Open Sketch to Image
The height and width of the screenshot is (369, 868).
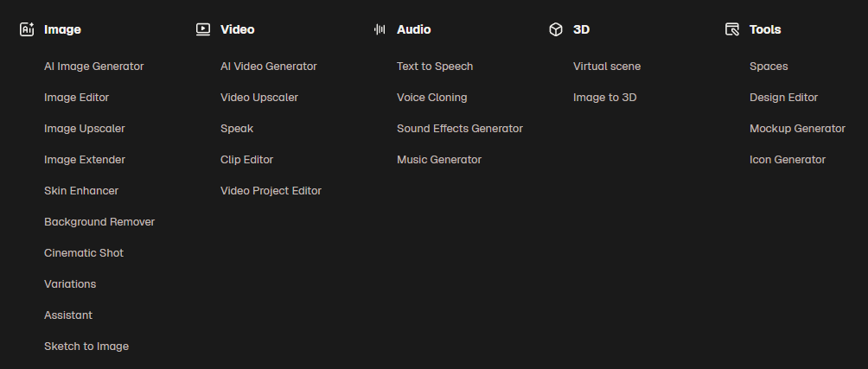[x=86, y=347]
